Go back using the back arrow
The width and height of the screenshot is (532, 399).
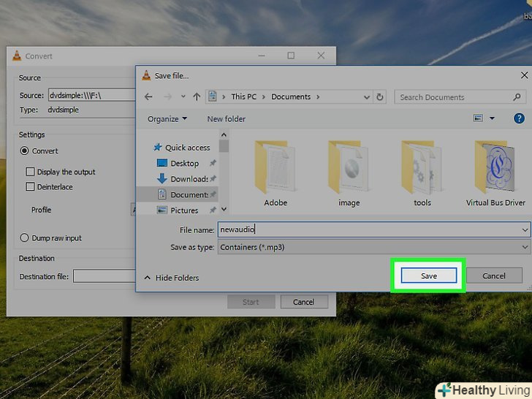148,97
